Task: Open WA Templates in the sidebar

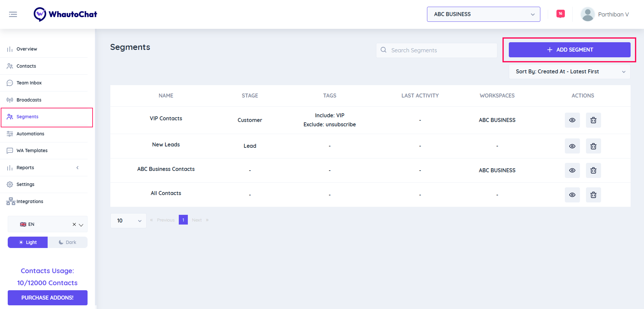Action: [32, 150]
